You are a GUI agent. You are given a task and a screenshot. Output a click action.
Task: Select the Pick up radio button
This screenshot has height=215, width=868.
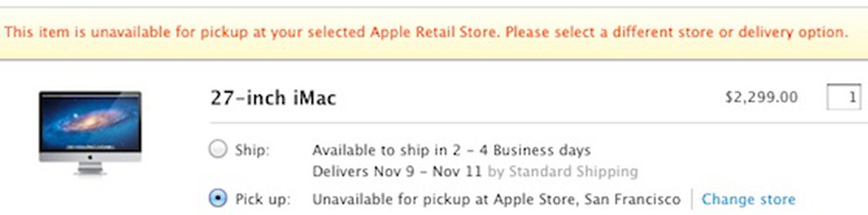218,198
